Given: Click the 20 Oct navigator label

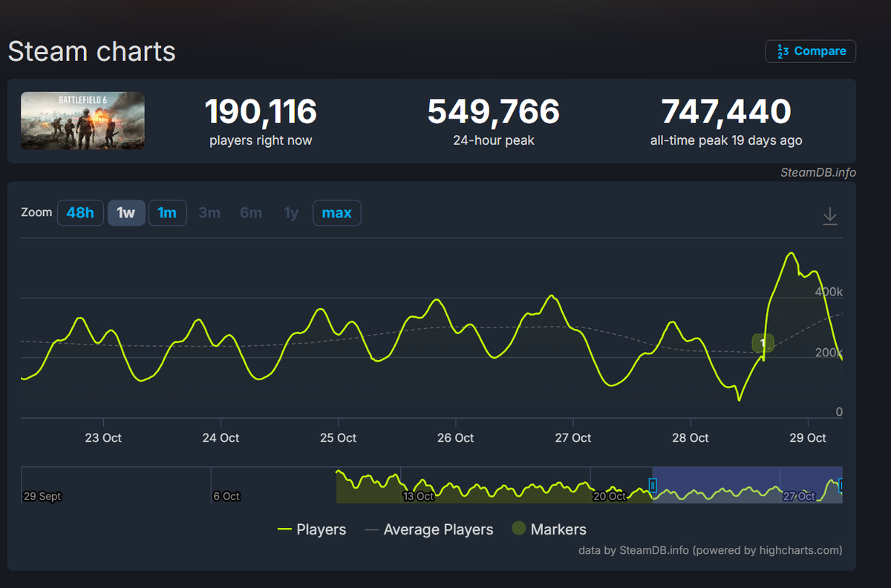Looking at the screenshot, I should tap(610, 496).
